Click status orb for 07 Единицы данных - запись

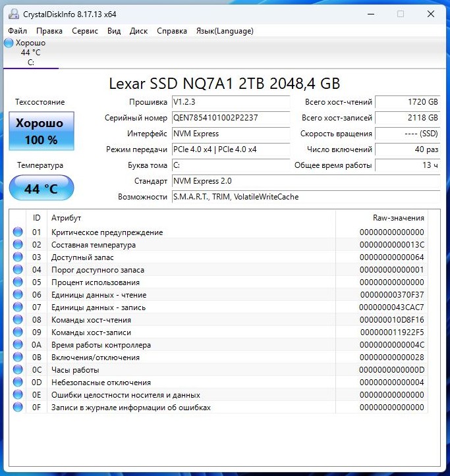pyautogui.click(x=18, y=307)
